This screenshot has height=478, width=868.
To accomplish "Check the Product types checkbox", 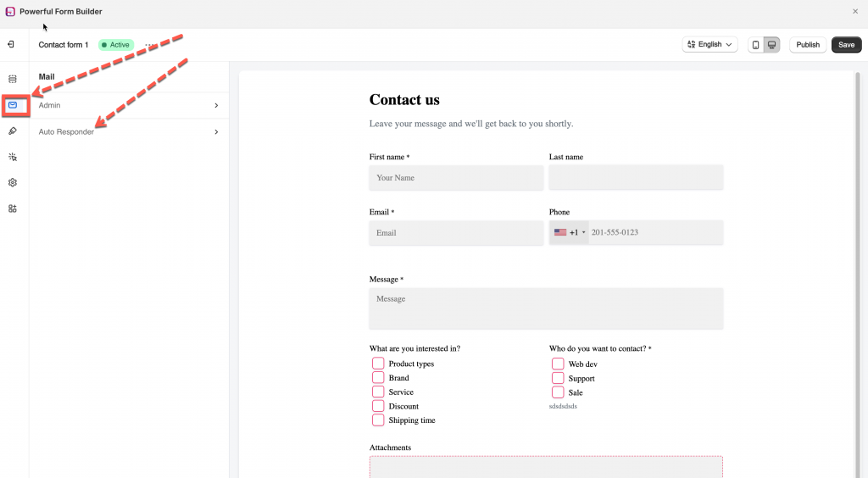I will [378, 364].
